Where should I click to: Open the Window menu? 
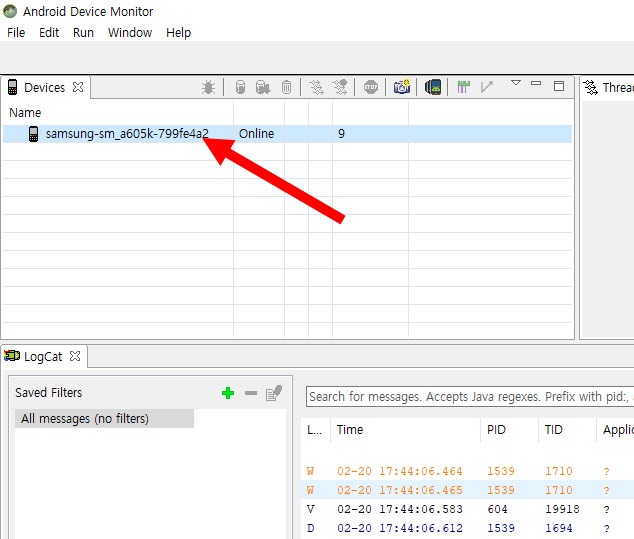click(x=130, y=32)
